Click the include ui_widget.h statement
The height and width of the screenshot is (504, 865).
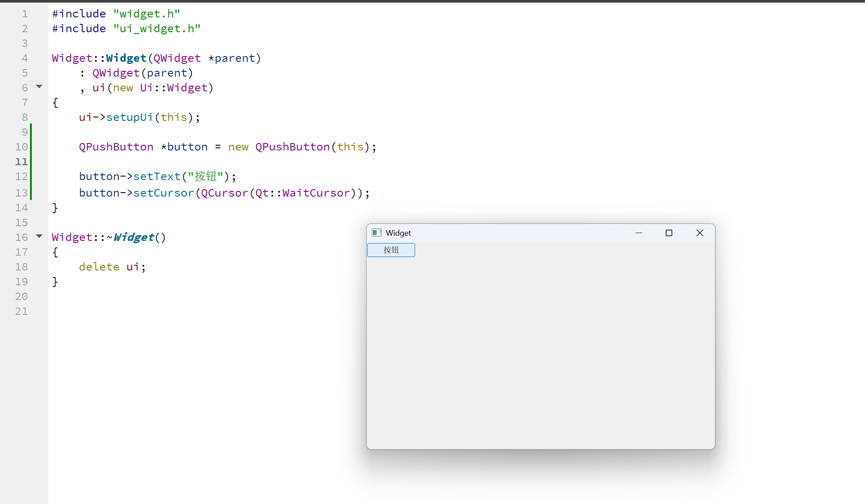[x=126, y=28]
